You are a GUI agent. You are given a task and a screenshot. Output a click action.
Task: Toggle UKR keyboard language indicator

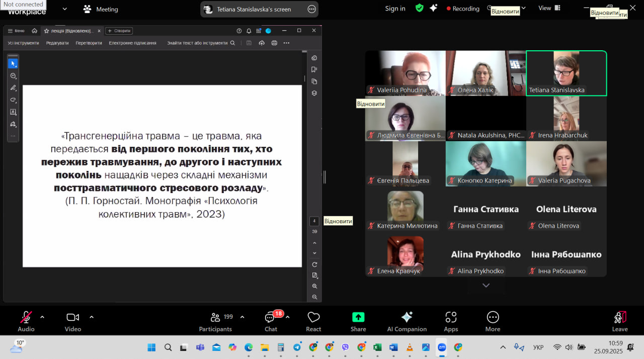click(538, 347)
